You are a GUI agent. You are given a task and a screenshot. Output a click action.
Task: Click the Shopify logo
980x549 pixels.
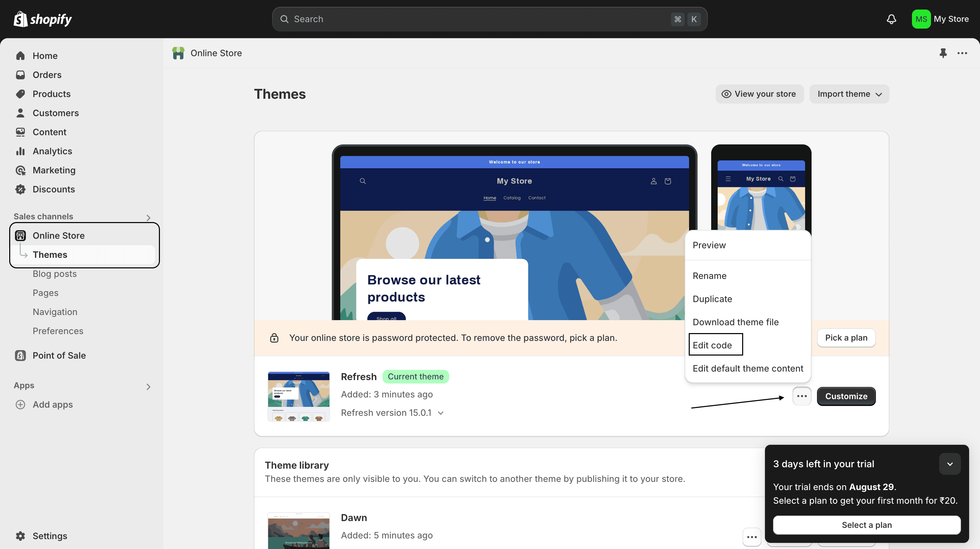(x=43, y=19)
